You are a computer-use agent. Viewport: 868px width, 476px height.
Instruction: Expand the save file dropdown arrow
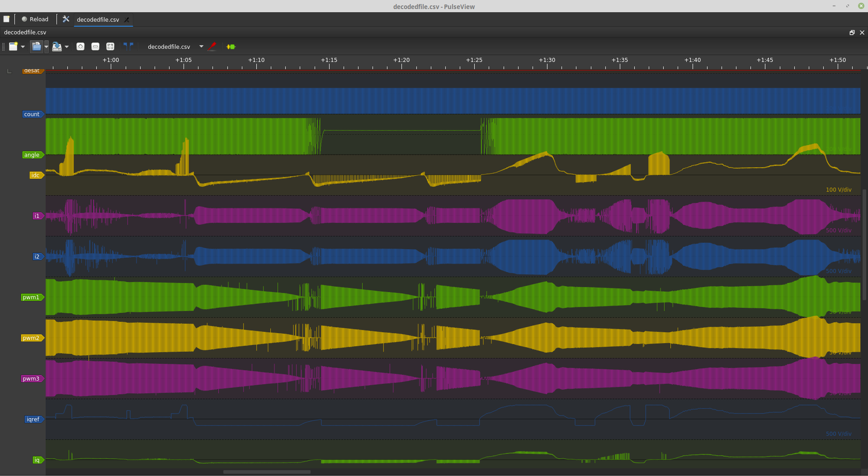click(x=67, y=47)
